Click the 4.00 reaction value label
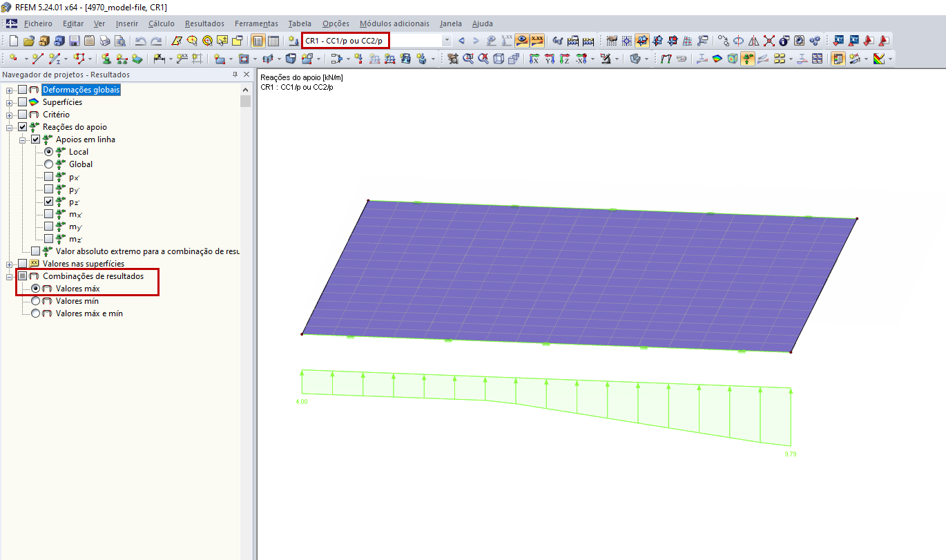 (301, 401)
